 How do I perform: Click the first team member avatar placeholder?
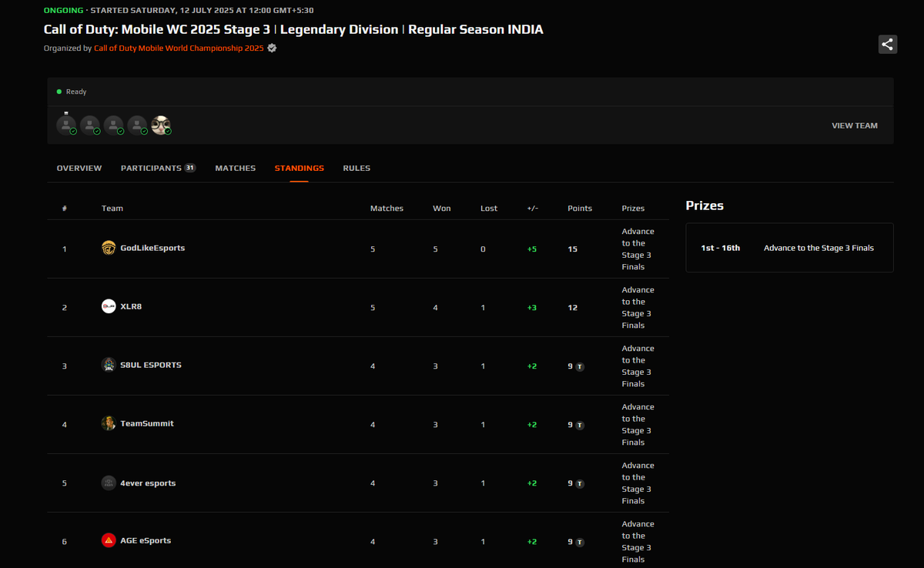pos(66,125)
